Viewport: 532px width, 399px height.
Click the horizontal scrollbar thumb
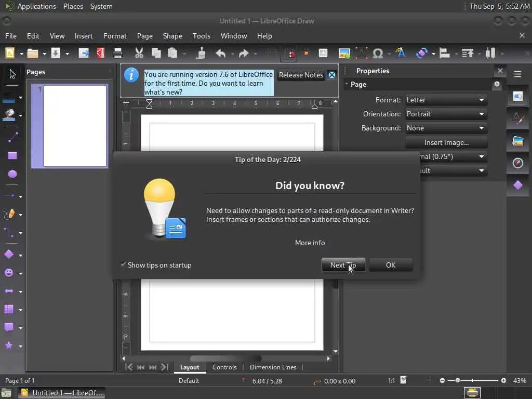[x=225, y=358]
